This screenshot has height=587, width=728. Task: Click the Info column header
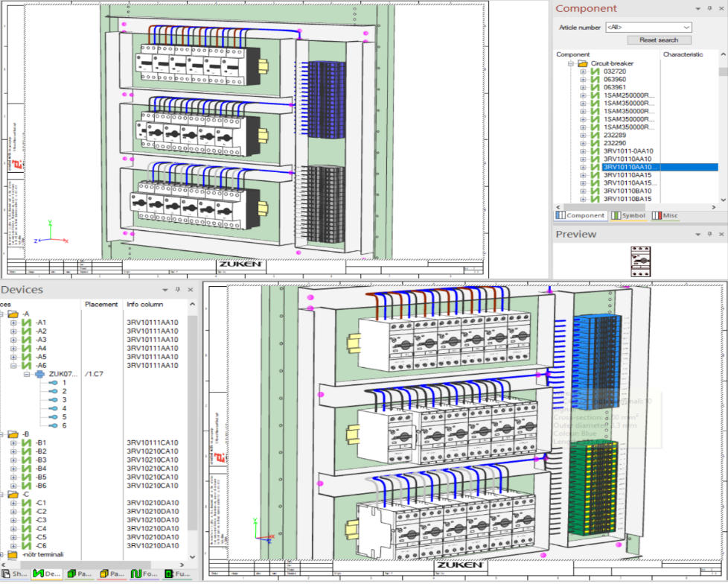click(145, 305)
